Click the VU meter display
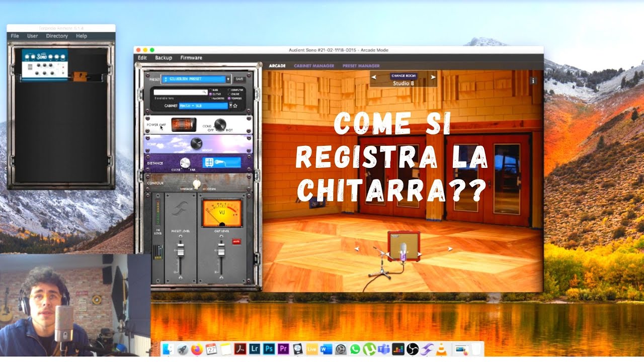 (222, 214)
